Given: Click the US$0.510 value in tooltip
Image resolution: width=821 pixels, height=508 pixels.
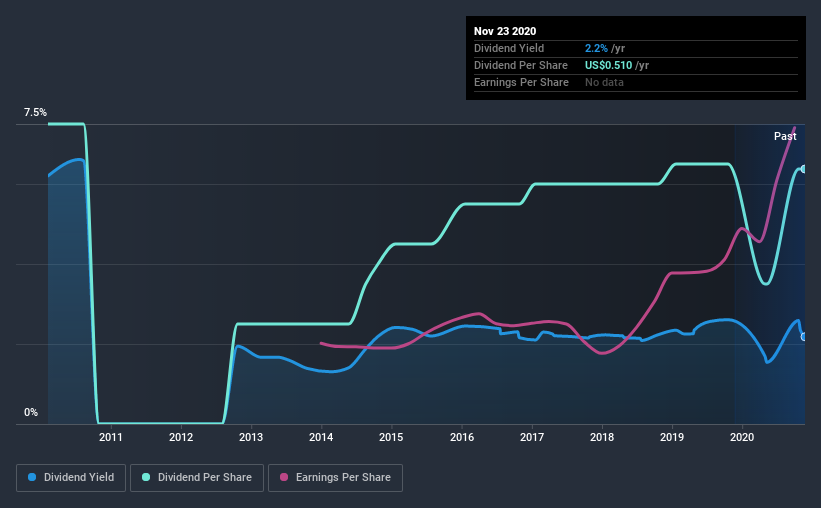Looking at the screenshot, I should (609, 65).
